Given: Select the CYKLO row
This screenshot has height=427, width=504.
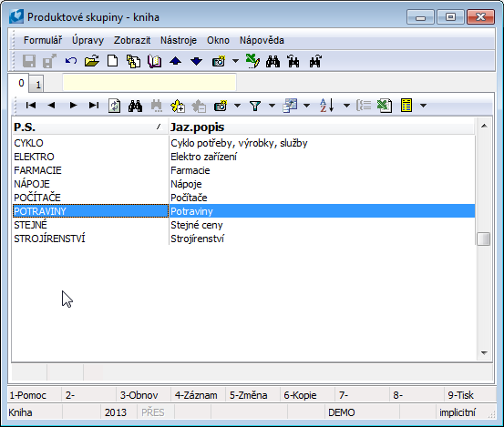Looking at the screenshot, I should [x=243, y=143].
